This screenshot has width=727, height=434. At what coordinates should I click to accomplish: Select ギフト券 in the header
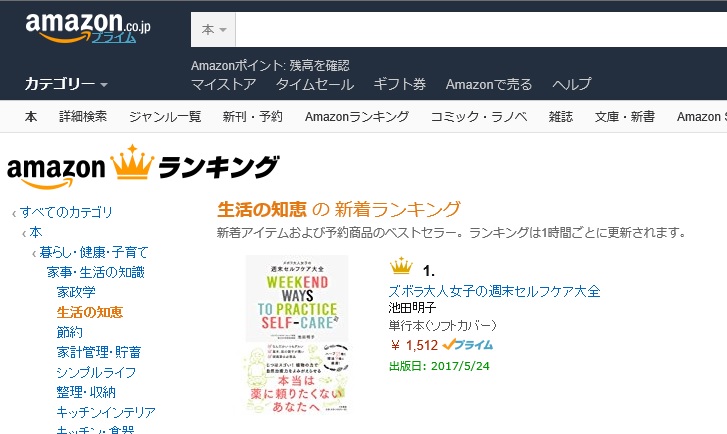(400, 84)
